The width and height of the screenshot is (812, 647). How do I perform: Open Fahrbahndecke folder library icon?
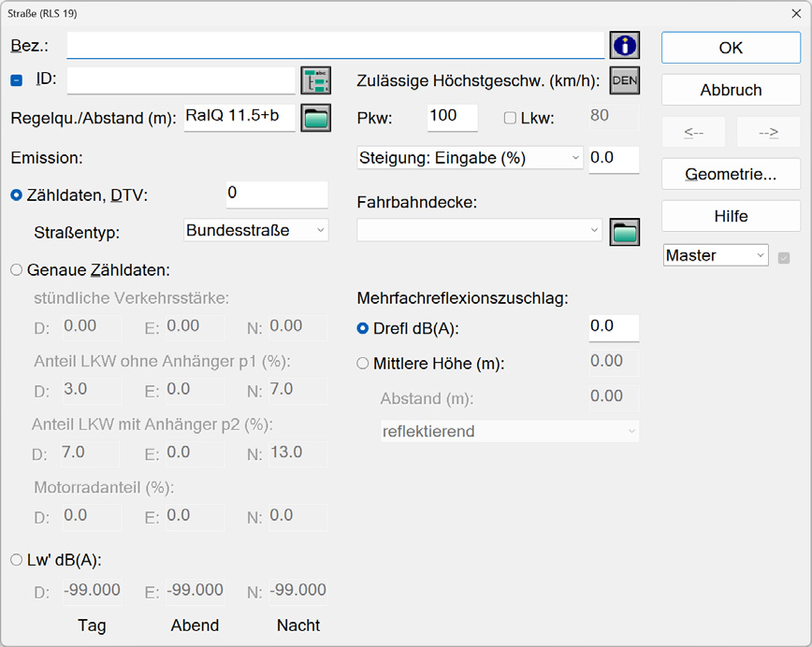point(625,232)
